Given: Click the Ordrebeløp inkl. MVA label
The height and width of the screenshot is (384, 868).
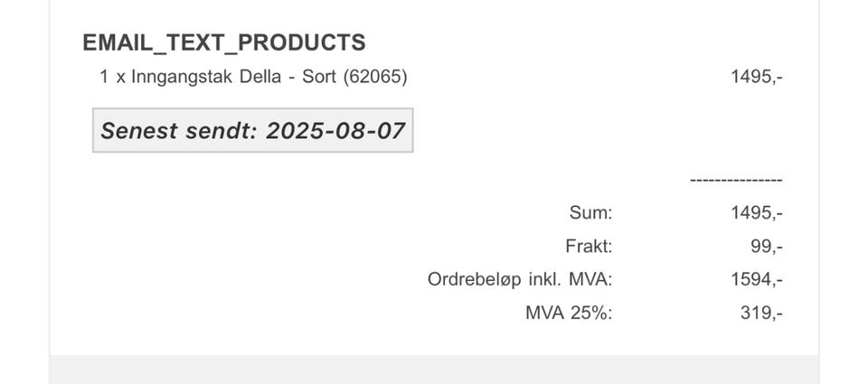Looking at the screenshot, I should point(520,279).
